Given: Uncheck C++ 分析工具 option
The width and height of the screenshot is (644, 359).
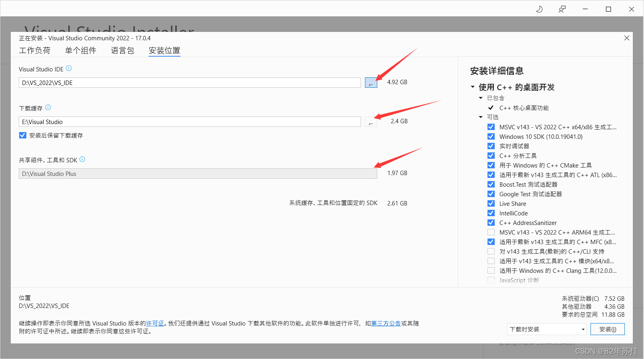Looking at the screenshot, I should click(x=491, y=156).
